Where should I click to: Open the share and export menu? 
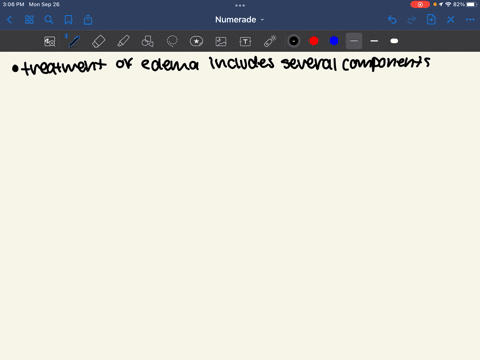point(88,20)
